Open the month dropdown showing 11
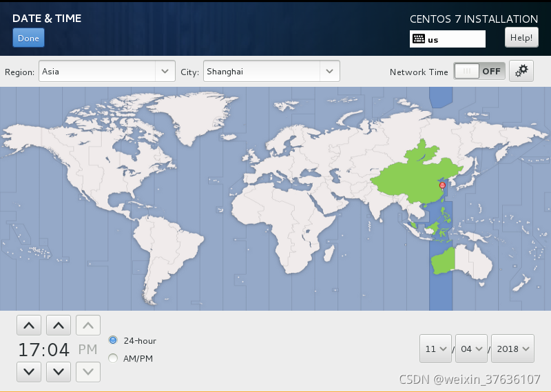 (x=435, y=349)
